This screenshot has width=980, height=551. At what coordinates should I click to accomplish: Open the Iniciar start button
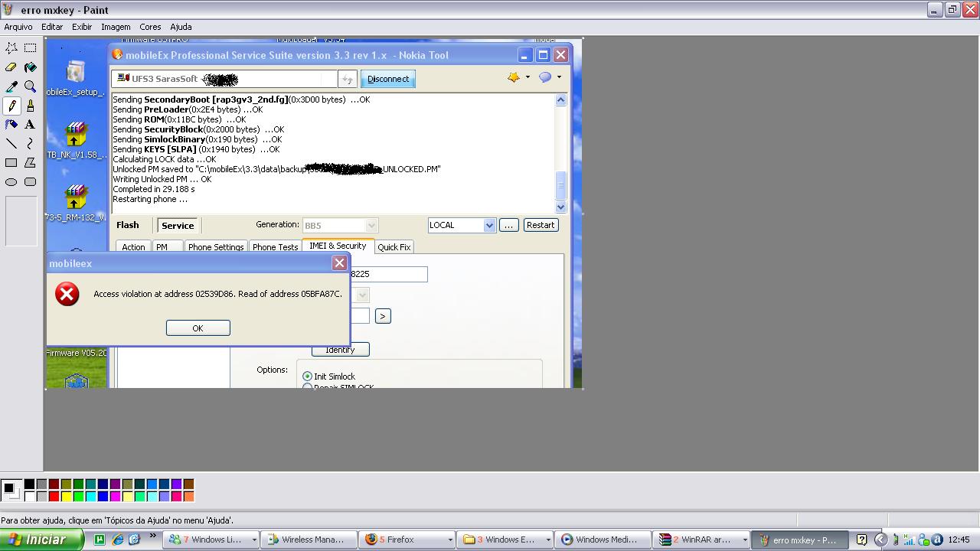coord(41,540)
